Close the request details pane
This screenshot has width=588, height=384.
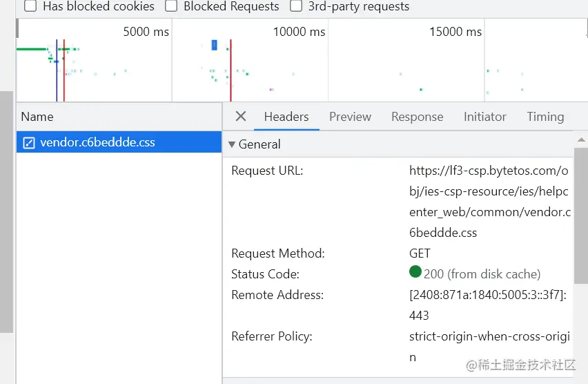(x=241, y=116)
